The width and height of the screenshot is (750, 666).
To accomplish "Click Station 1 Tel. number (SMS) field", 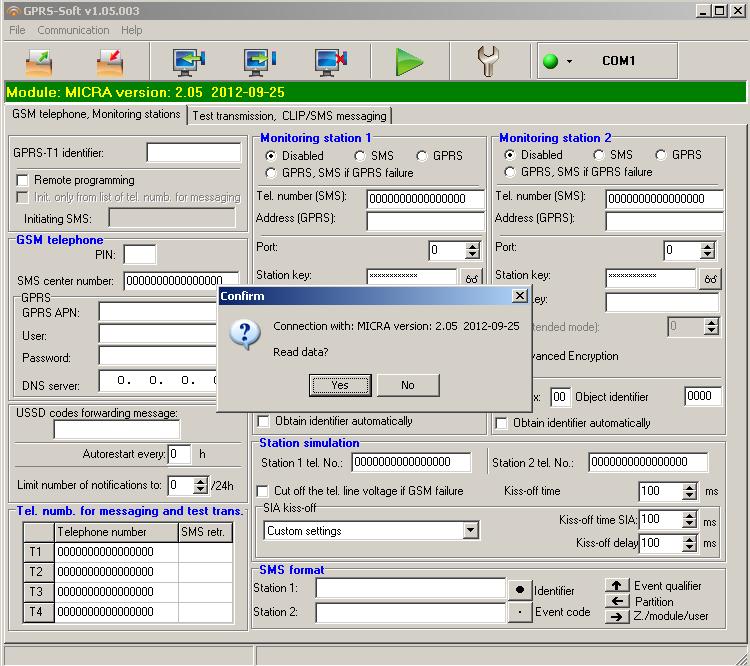I will click(426, 199).
